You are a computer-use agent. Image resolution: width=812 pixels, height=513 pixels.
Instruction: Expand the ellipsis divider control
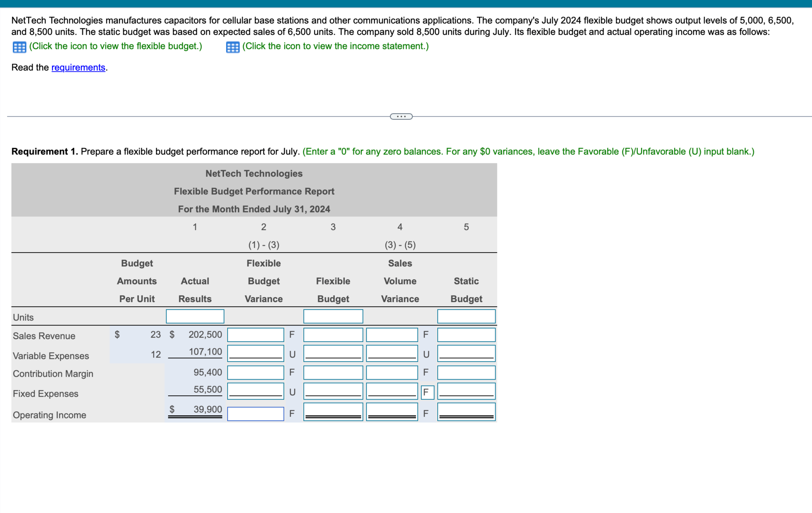[x=401, y=116]
